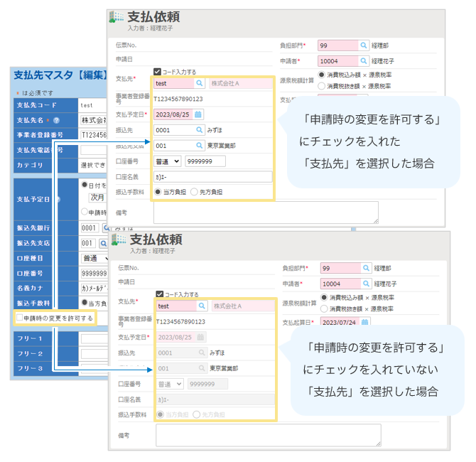
Task: Click help icon beside 支払先名 in master panel
Action: pyautogui.click(x=56, y=119)
